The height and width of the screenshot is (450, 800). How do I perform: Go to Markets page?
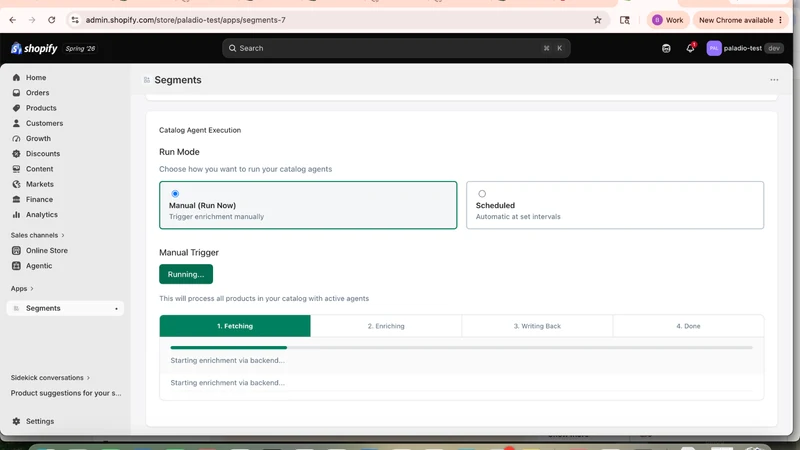pos(39,184)
